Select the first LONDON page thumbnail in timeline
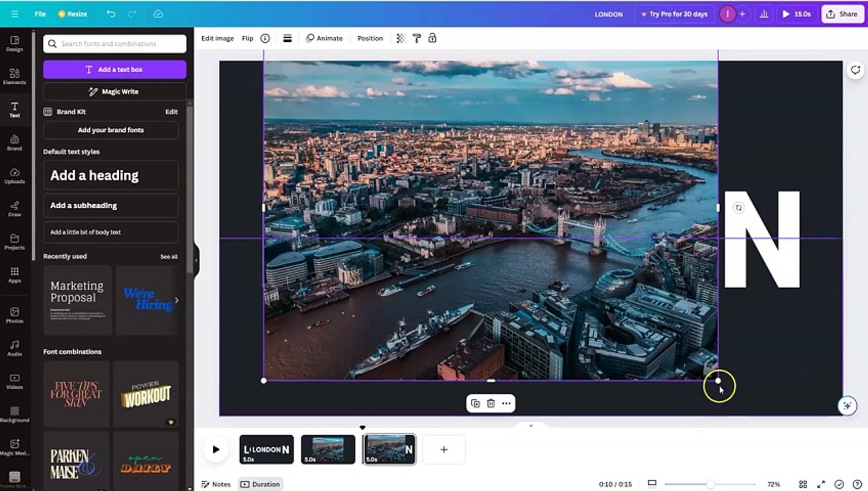The height and width of the screenshot is (491, 868). point(266,449)
